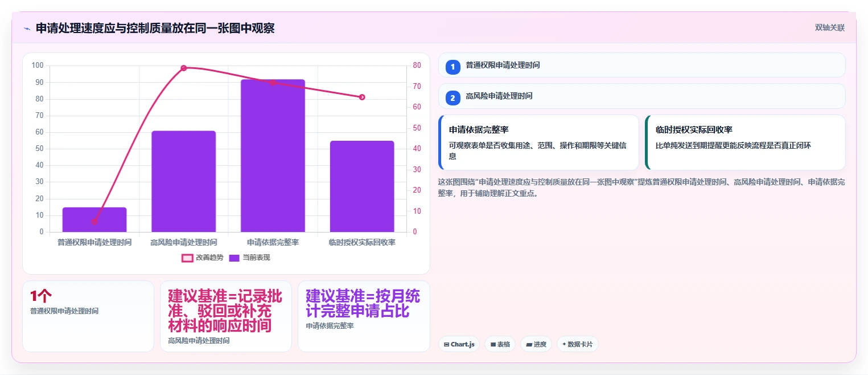The width and height of the screenshot is (868, 375).
Task: Click the number 2 badge
Action: click(452, 98)
